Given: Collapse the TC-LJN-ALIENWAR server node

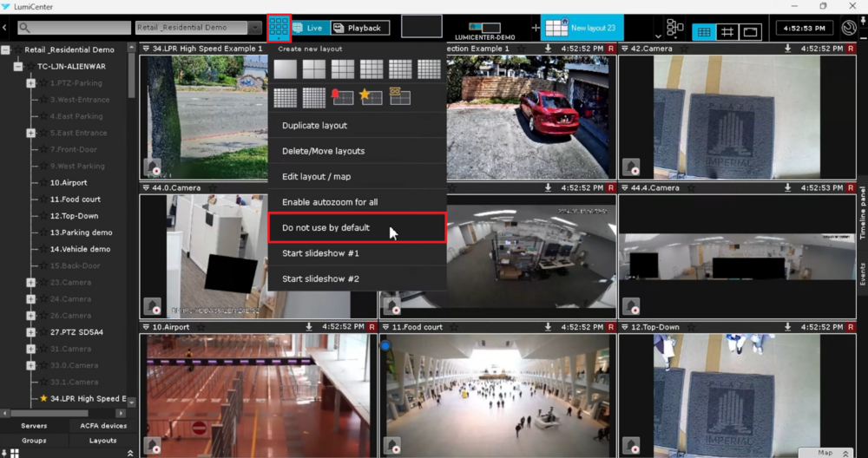Looking at the screenshot, I should 18,67.
